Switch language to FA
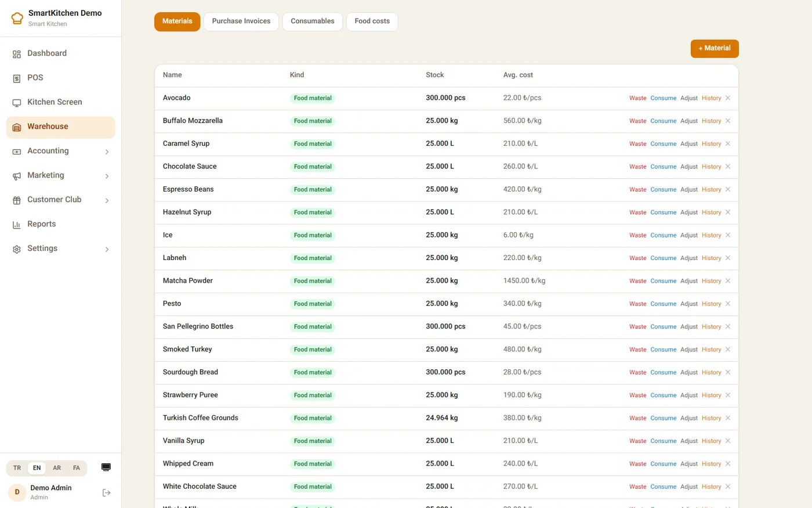This screenshot has width=812, height=508. 77,468
